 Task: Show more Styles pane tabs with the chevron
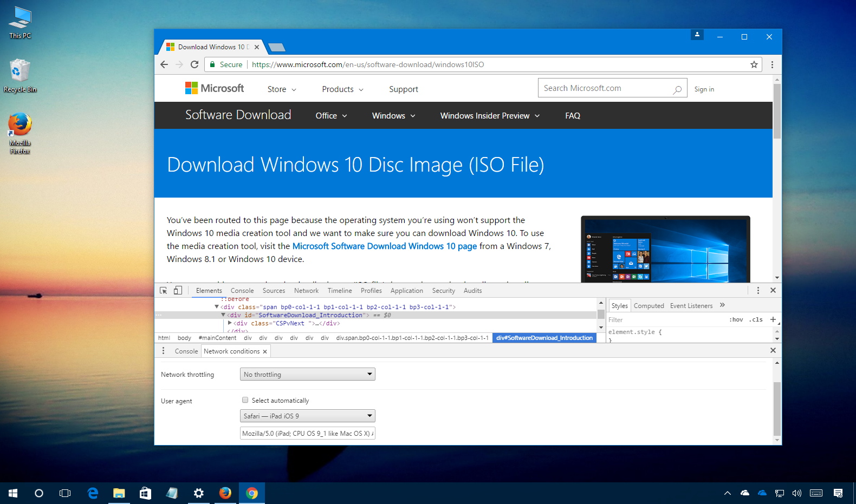pyautogui.click(x=722, y=305)
